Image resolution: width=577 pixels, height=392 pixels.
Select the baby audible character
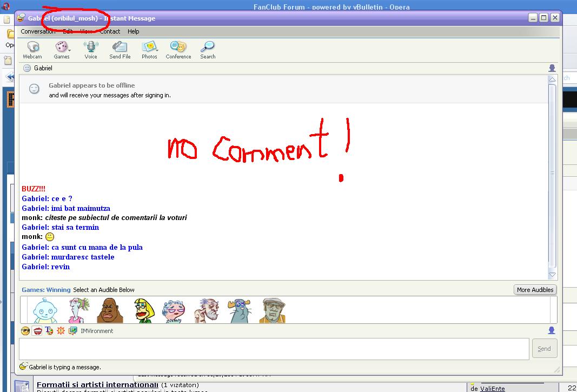pyautogui.click(x=44, y=310)
